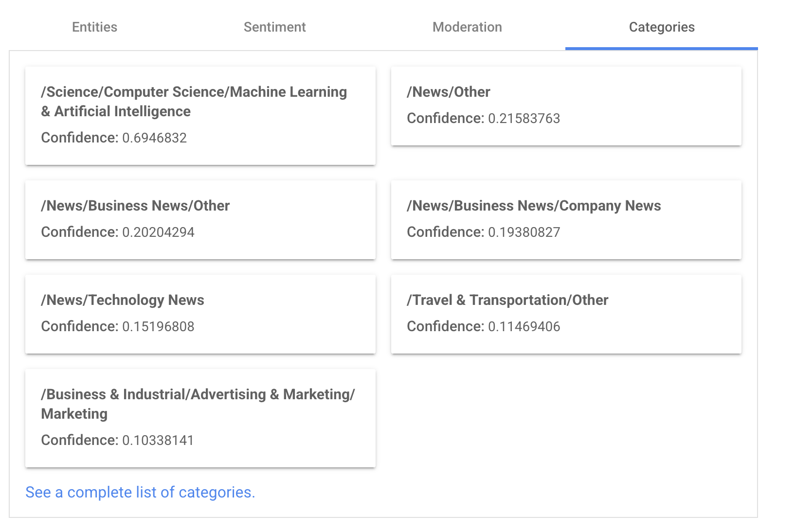Open the complete list of categories link
Screen dimensions: 795x532
click(x=140, y=492)
